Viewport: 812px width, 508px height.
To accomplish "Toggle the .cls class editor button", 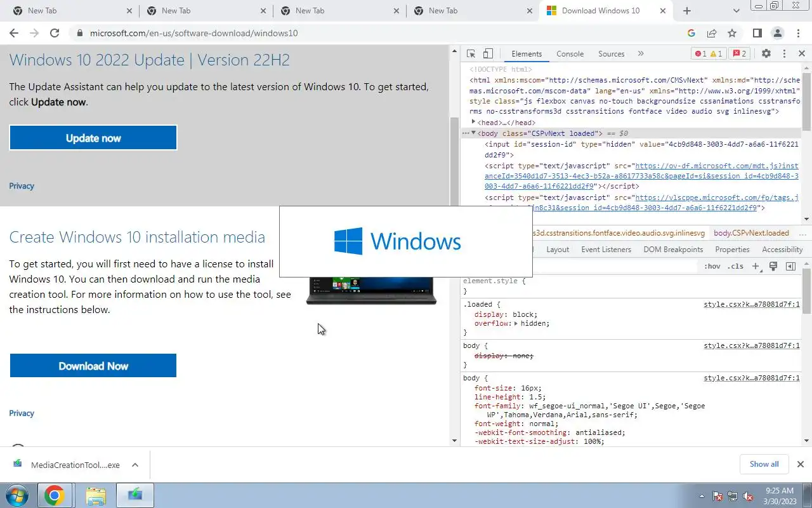I will coord(736,267).
